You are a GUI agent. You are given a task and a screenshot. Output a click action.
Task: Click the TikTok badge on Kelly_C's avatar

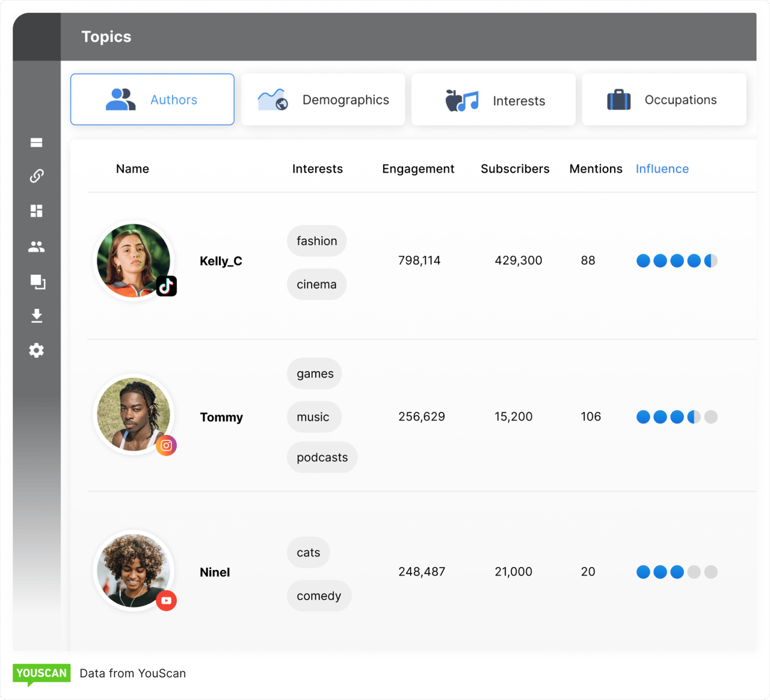pyautogui.click(x=167, y=286)
